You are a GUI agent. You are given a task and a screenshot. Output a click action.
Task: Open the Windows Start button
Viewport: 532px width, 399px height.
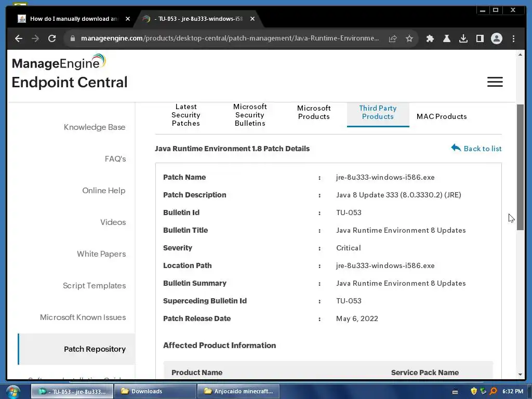coord(13,392)
